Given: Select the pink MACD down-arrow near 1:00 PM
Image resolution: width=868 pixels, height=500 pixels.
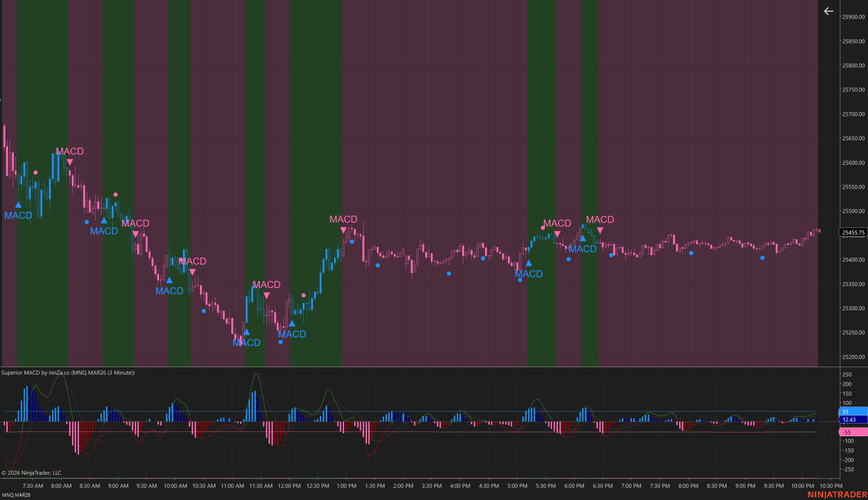Looking at the screenshot, I should coord(344,230).
